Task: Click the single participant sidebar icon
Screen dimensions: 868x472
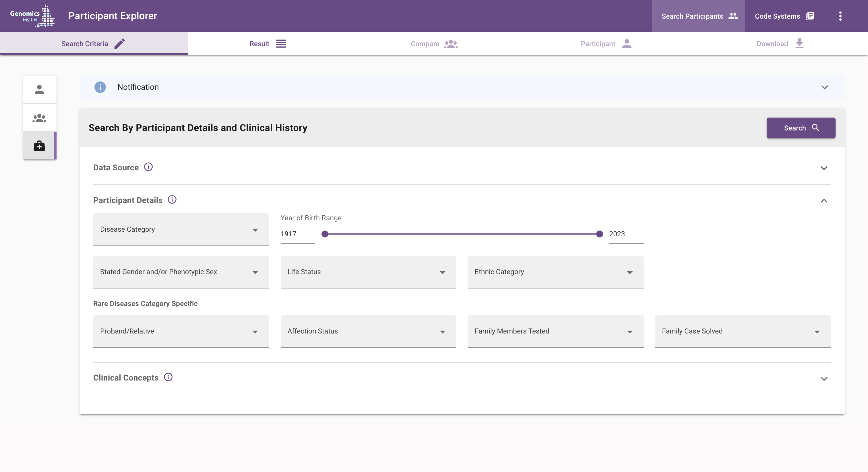Action: 39,89
